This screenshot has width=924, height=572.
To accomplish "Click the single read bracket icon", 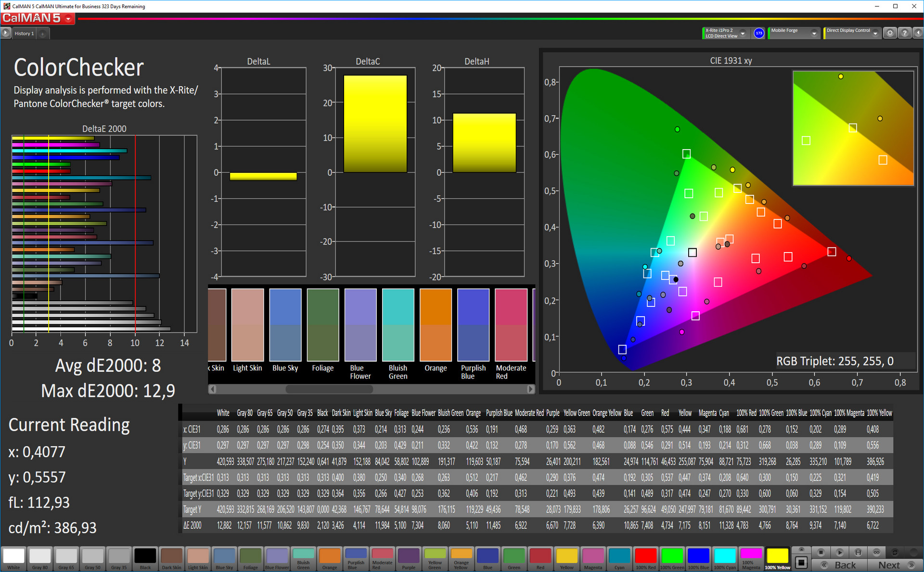I will click(858, 552).
